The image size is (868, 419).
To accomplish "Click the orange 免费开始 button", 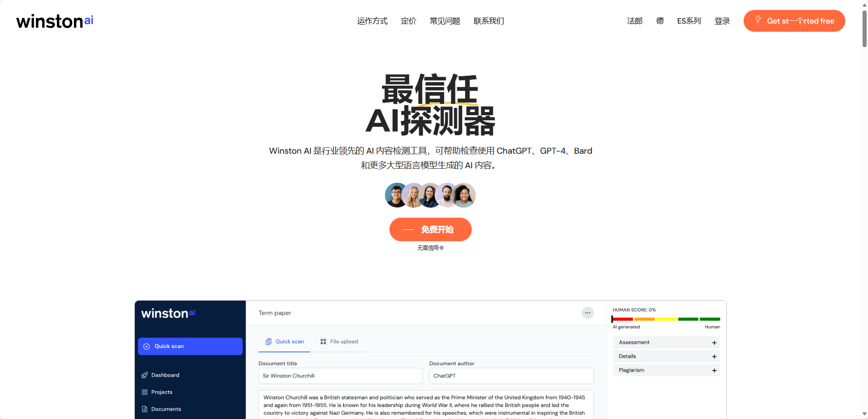I will 430,229.
